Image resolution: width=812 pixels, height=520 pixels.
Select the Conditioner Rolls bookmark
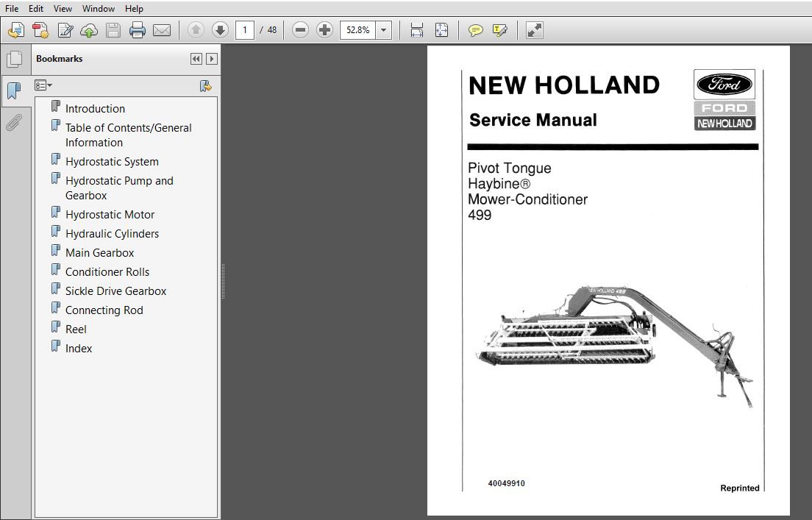tap(107, 272)
